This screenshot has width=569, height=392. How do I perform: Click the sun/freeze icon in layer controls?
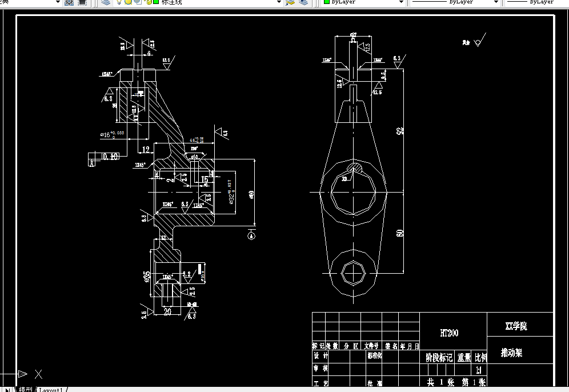click(x=127, y=3)
